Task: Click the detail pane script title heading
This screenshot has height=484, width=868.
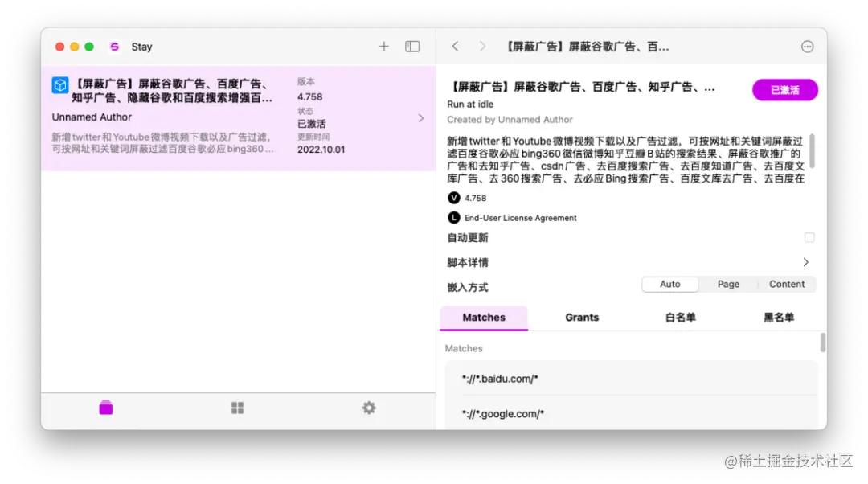Action: tap(581, 87)
